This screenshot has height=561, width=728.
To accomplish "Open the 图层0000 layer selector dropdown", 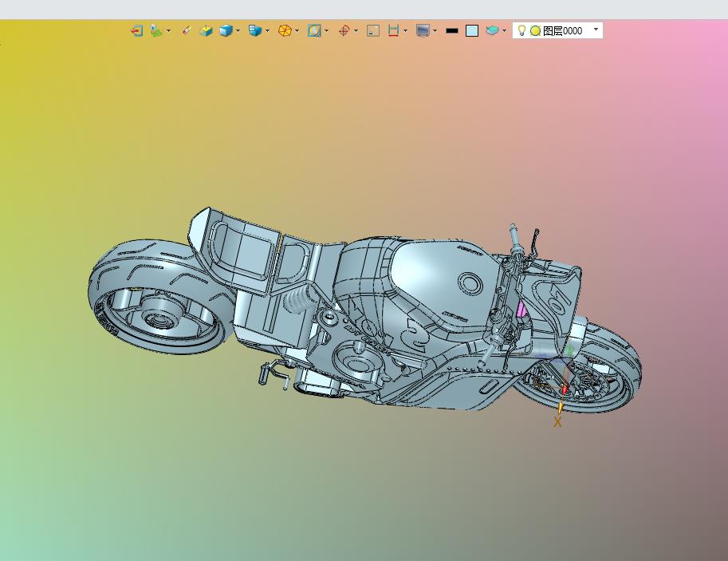I will click(596, 30).
